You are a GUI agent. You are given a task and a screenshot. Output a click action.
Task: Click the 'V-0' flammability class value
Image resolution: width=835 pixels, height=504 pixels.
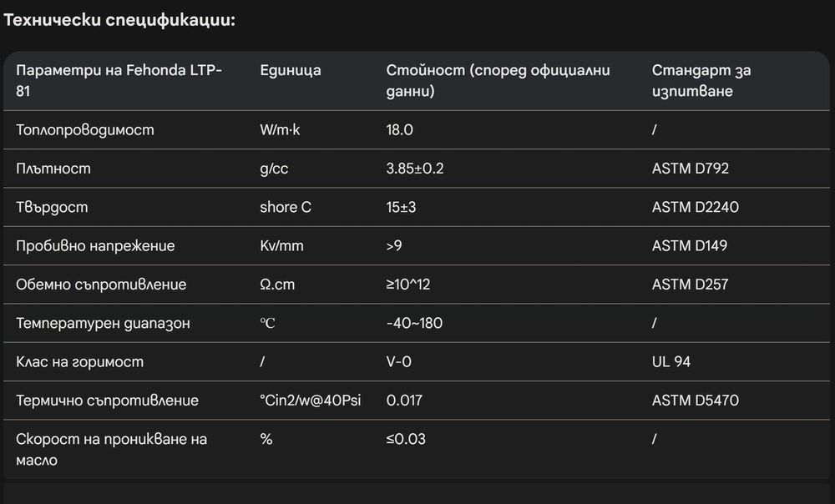click(x=399, y=361)
